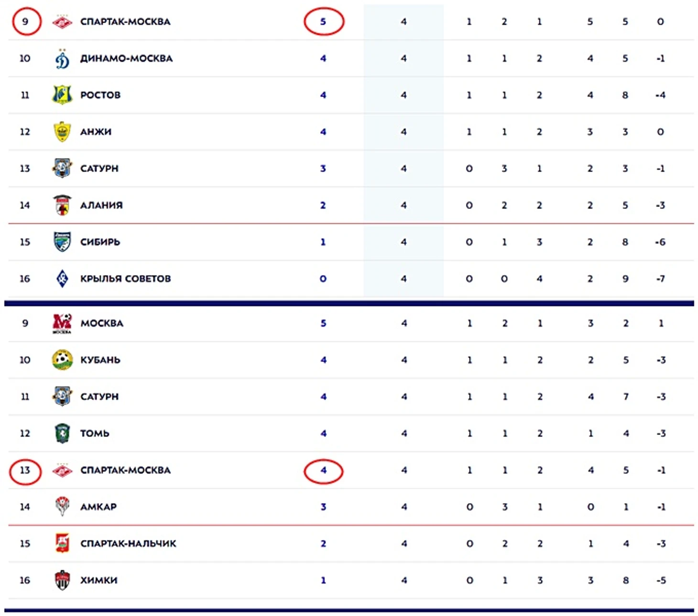The height and width of the screenshot is (616, 698).
Task: Click the Sibir club crest
Action: tap(62, 242)
